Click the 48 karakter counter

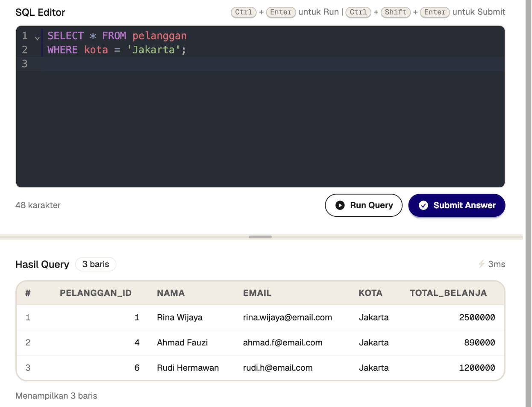tap(38, 205)
